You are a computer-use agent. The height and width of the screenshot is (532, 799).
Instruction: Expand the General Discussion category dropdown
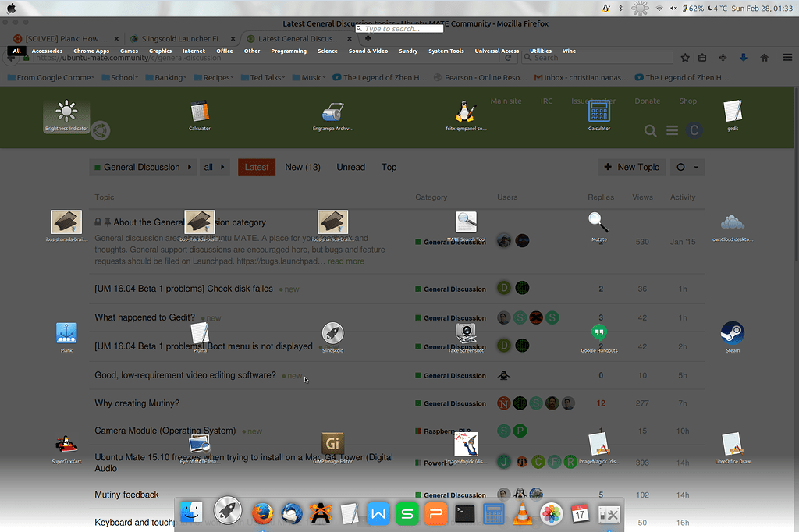coord(141,167)
